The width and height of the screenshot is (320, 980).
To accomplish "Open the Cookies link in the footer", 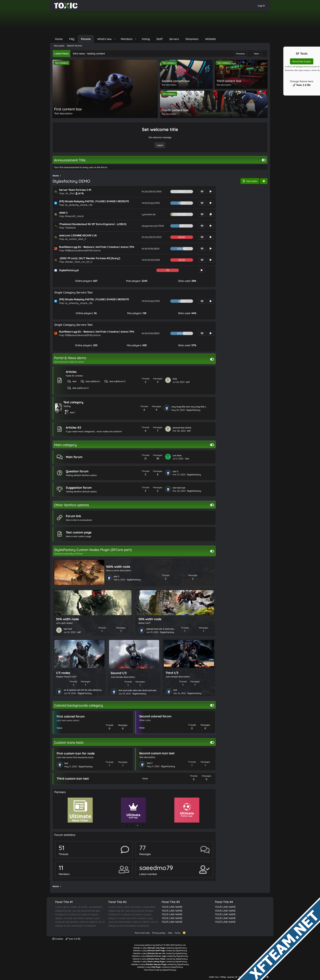I will [57, 939].
